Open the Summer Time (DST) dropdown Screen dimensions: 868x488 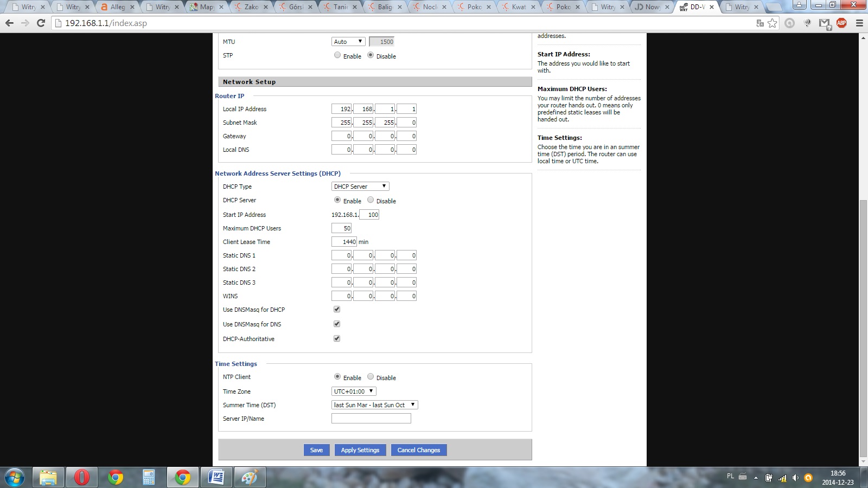[x=374, y=405]
